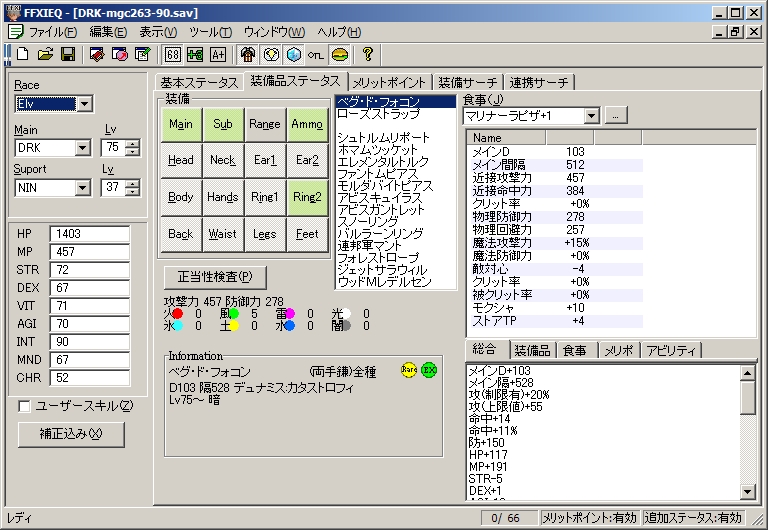The width and height of the screenshot is (768, 530).
Task: Click the HP input field showing 1403
Action: (90, 234)
